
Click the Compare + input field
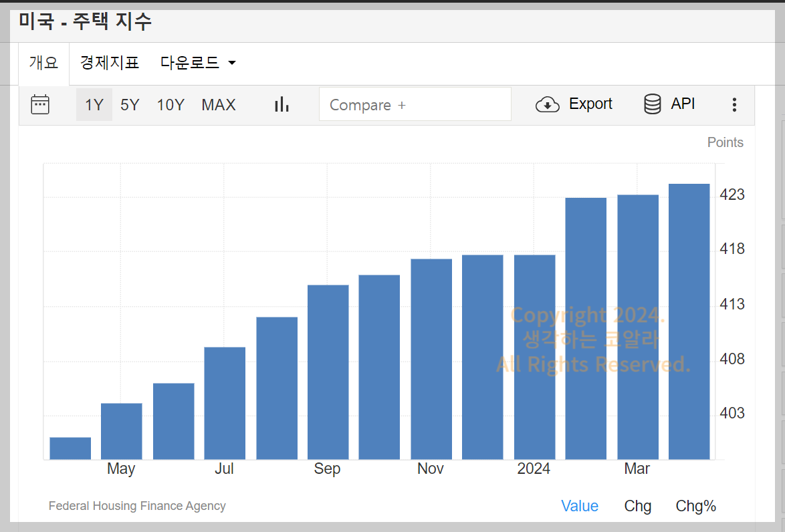(415, 104)
